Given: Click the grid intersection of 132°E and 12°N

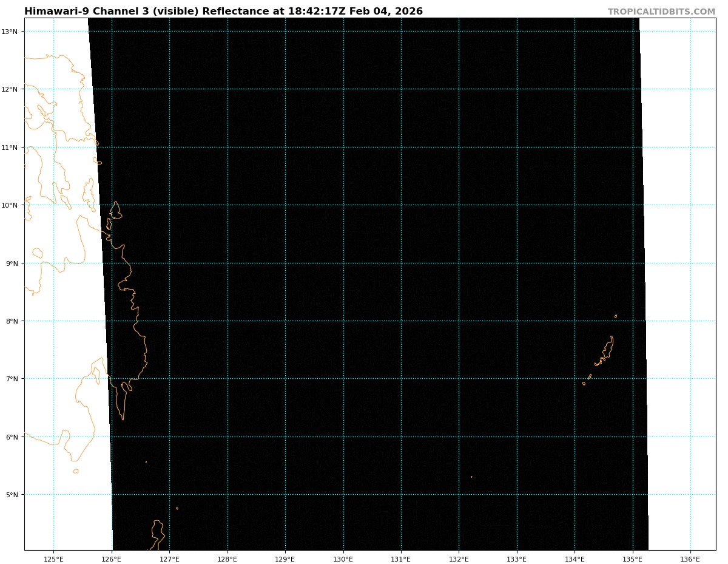Looking at the screenshot, I should click(x=459, y=89).
